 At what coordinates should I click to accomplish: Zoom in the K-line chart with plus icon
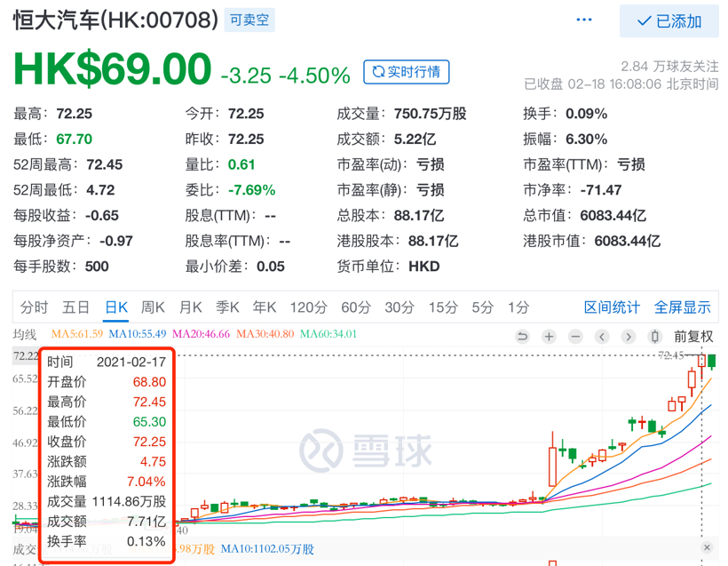click(x=550, y=337)
